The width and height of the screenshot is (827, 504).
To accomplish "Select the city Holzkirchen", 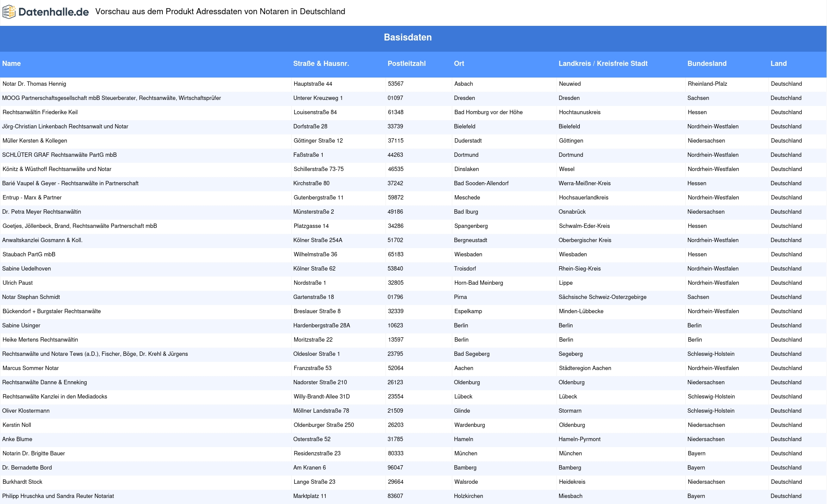I will pyautogui.click(x=468, y=496).
